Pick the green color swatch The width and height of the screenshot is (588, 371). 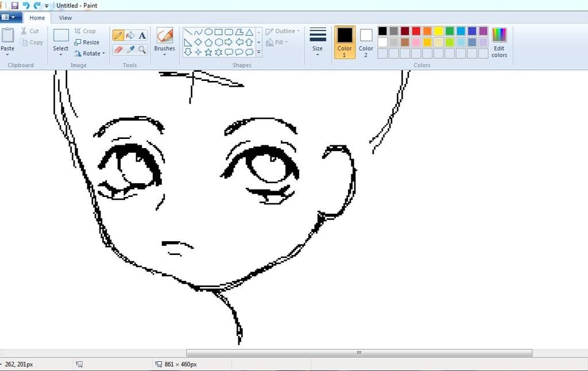tap(450, 31)
